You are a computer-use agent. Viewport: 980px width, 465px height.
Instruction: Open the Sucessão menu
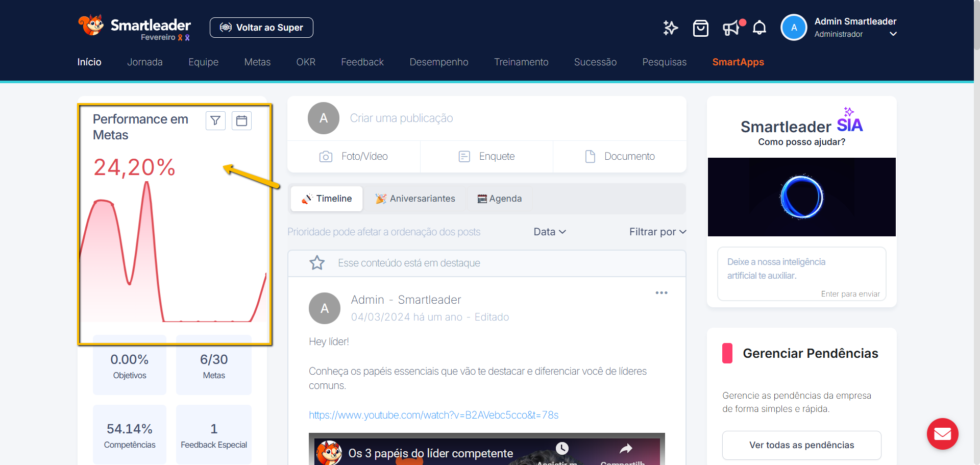tap(595, 62)
